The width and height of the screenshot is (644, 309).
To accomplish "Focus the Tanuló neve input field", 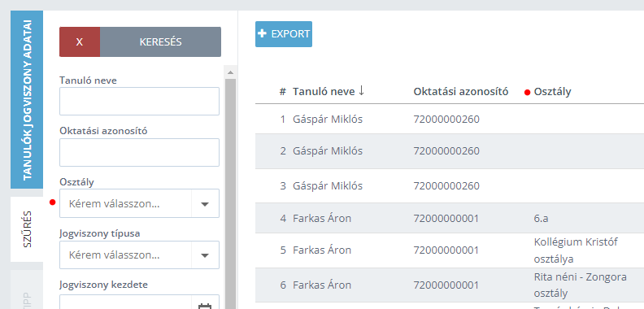I will point(139,101).
